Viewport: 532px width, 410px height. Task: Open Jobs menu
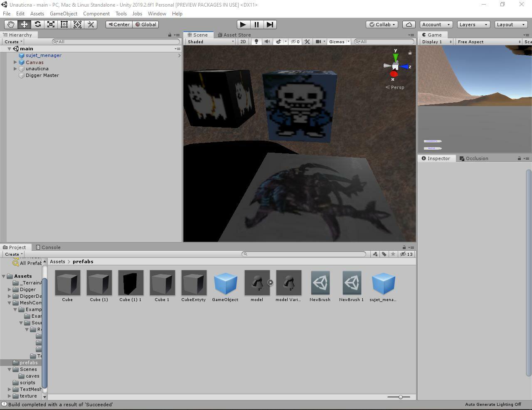coord(137,14)
